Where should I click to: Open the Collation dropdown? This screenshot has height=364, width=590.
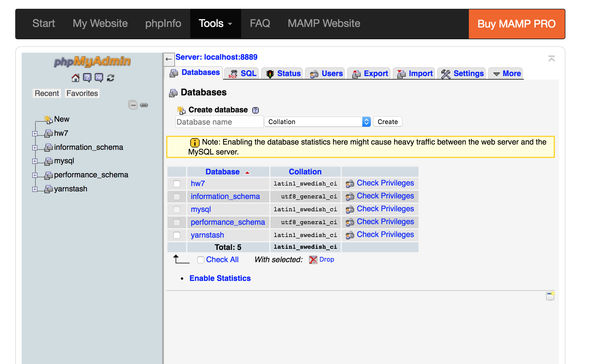point(317,122)
